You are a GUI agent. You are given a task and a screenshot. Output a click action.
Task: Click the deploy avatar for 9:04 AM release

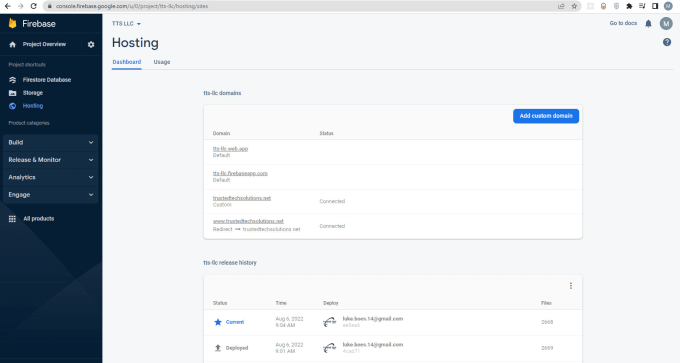pos(330,322)
